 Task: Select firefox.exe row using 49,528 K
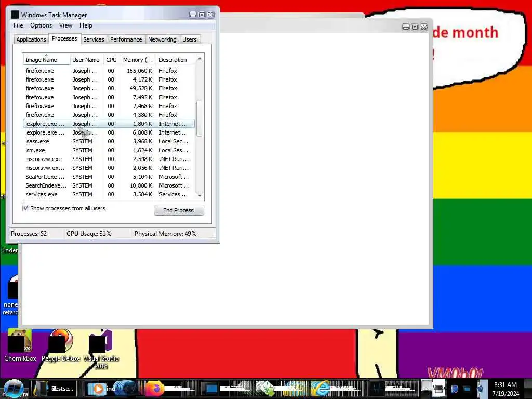pos(109,88)
